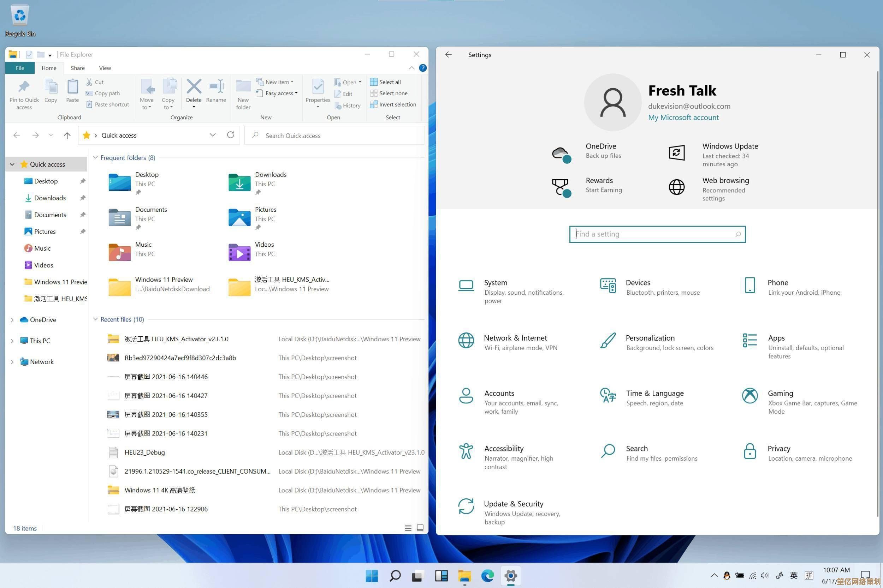This screenshot has height=588, width=883.
Task: Switch to details view in status bar
Action: pos(408,528)
